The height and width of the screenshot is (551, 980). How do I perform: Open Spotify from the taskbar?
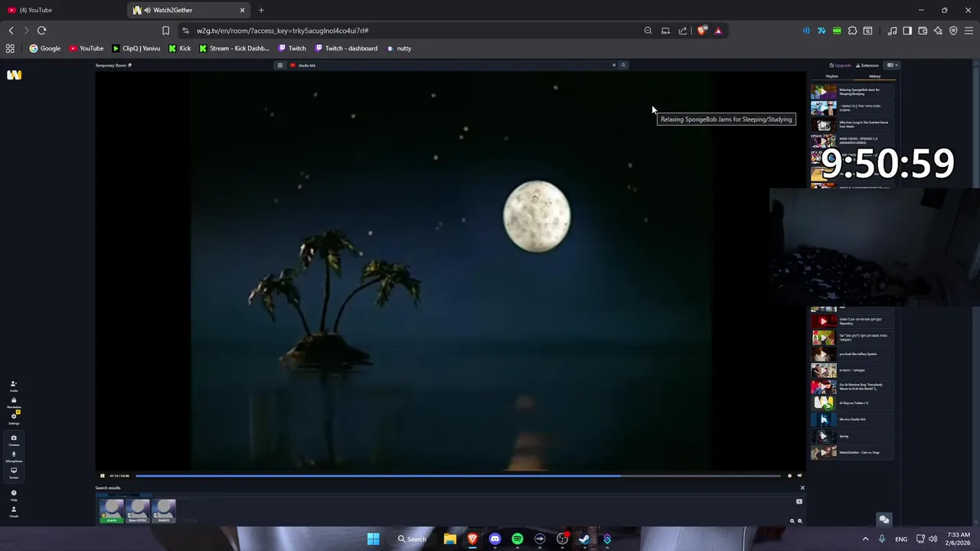tap(518, 539)
